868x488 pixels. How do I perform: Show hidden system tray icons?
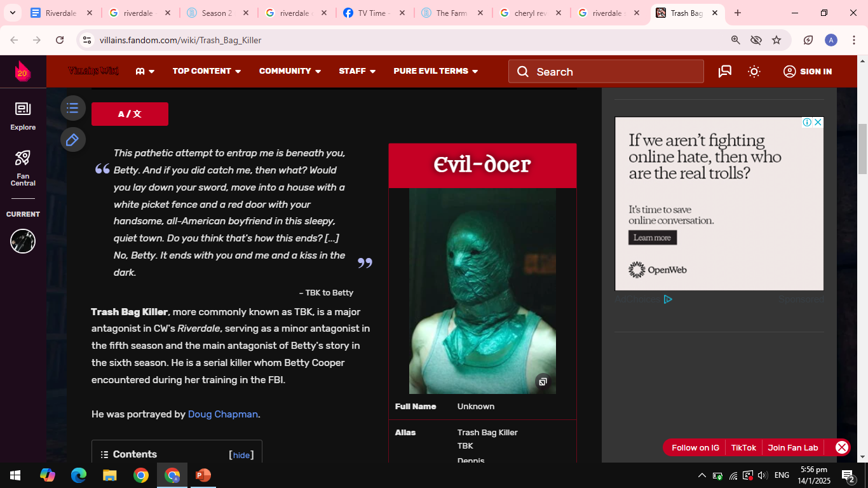702,475
